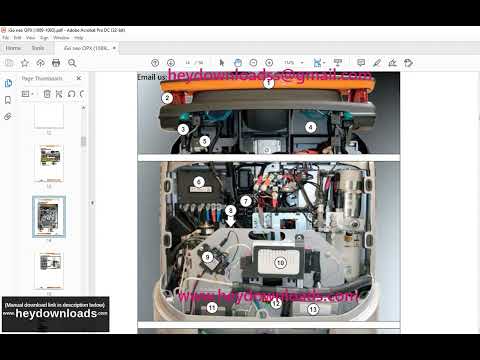
Task: Open the File menu
Action: pyautogui.click(x=6, y=38)
